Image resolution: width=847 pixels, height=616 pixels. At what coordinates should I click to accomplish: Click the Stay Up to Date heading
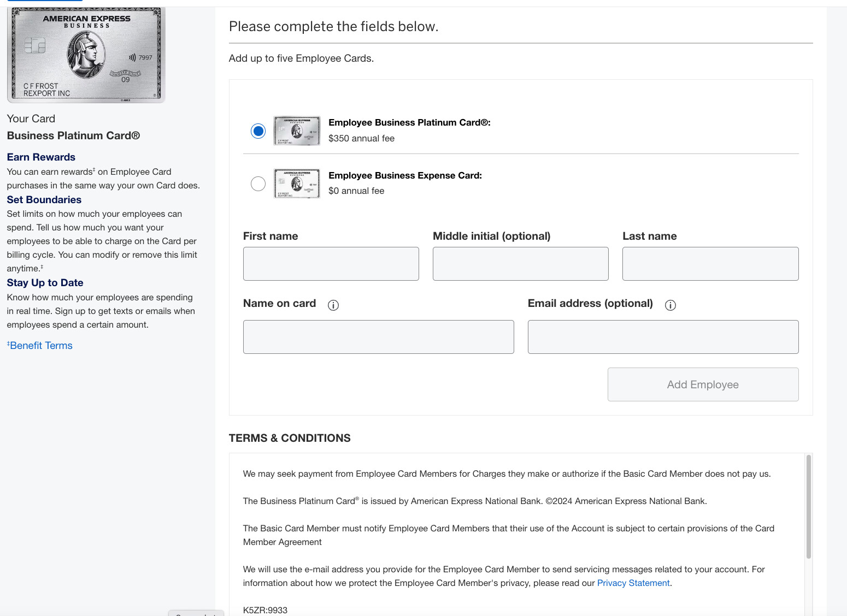pos(45,283)
